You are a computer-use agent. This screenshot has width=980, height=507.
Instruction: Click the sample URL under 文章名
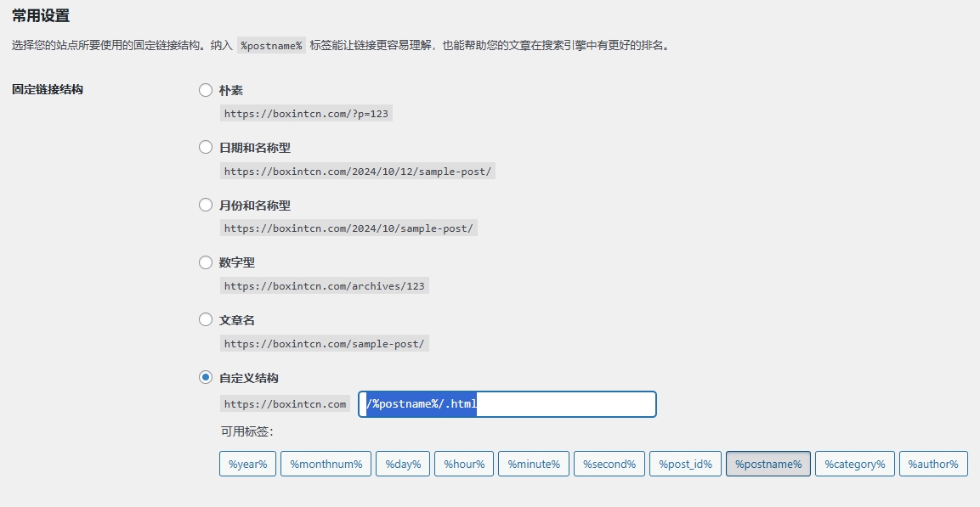pyautogui.click(x=326, y=343)
